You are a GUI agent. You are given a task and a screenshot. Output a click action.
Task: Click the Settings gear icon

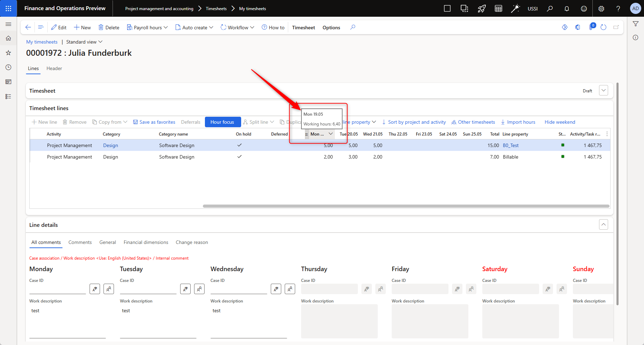tap(601, 9)
